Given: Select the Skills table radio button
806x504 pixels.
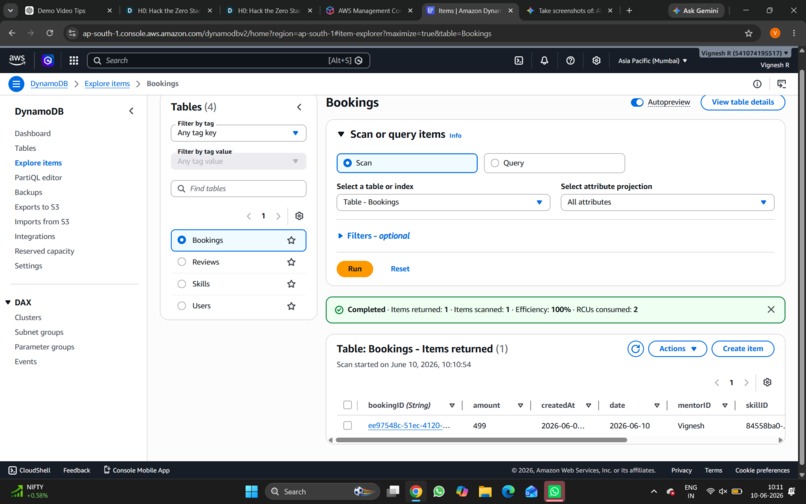Looking at the screenshot, I should 181,284.
